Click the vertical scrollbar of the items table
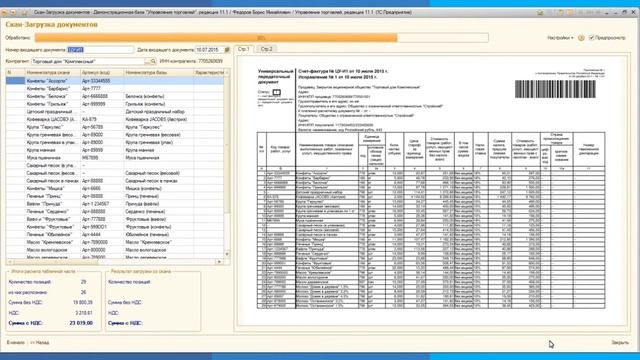The image size is (640, 360). 227,163
